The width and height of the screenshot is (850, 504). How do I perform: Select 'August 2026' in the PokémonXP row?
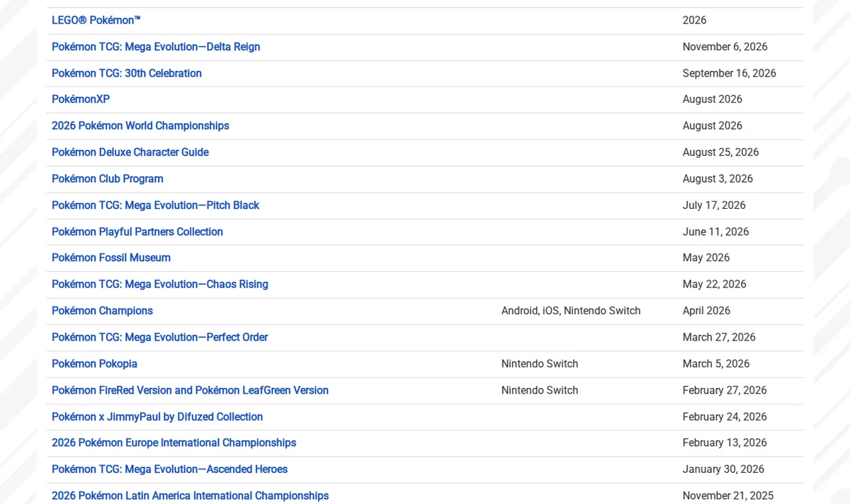713,99
